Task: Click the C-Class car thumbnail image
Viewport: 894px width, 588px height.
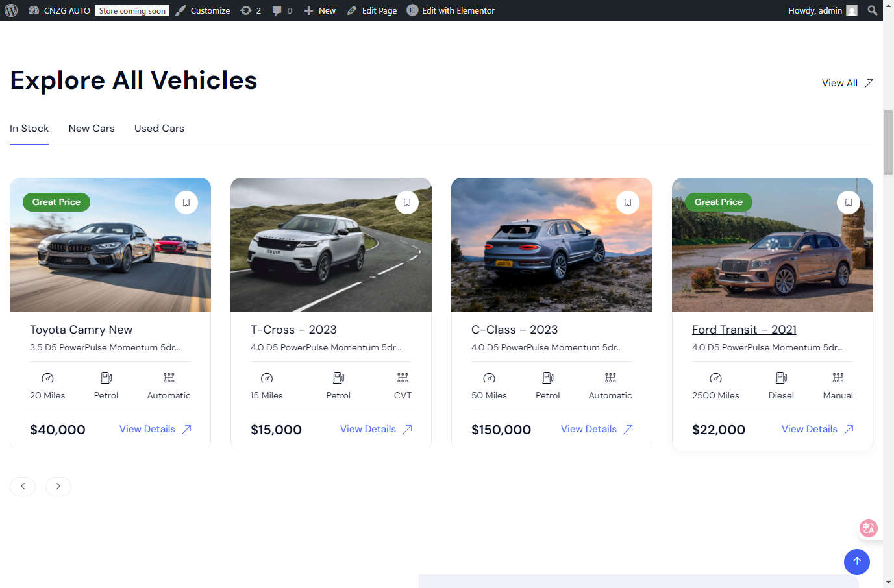Action: coord(552,245)
